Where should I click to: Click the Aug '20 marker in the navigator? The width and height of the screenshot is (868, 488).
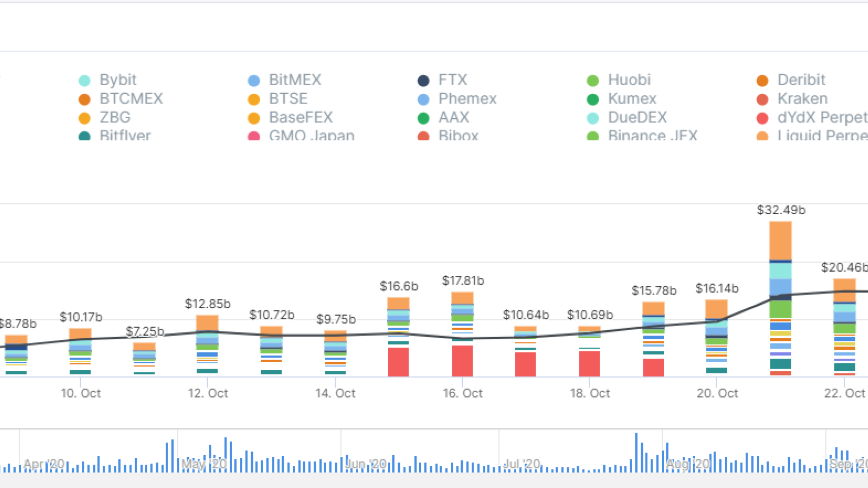(x=688, y=464)
